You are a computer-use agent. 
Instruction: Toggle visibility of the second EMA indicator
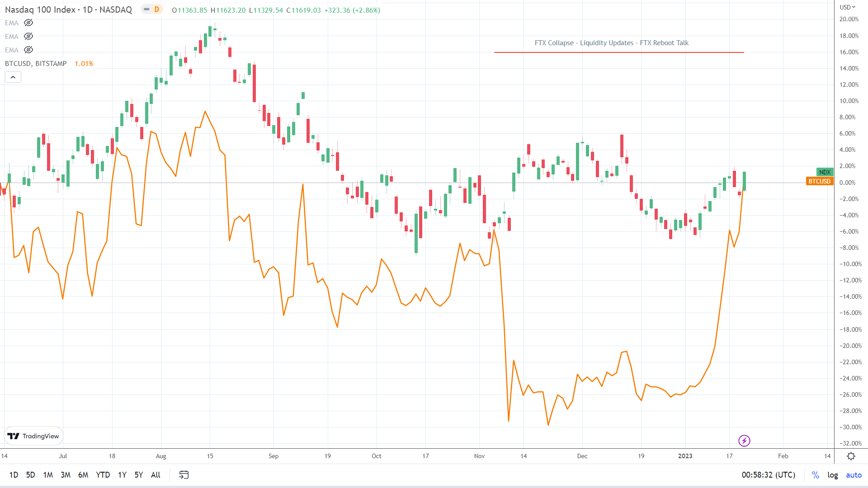tap(28, 37)
